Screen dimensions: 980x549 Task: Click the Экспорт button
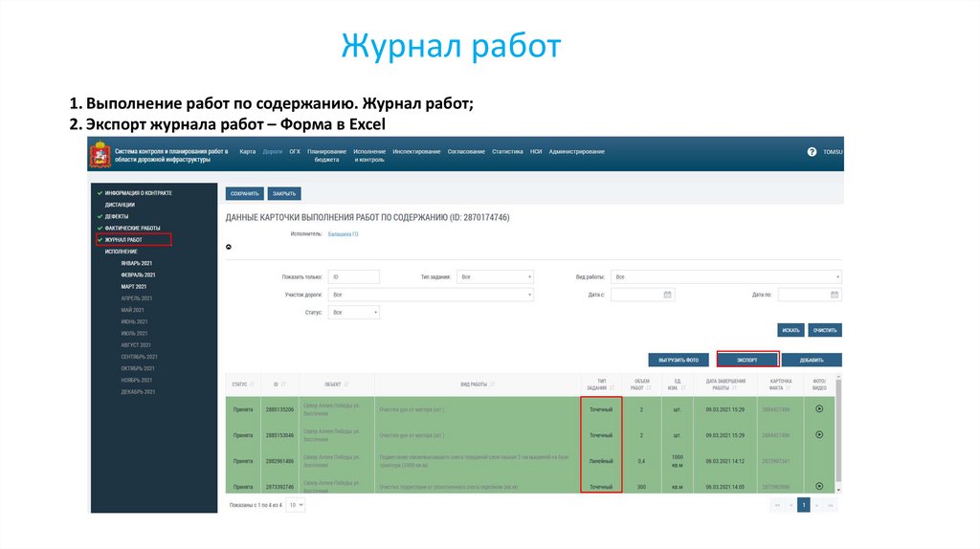click(747, 360)
